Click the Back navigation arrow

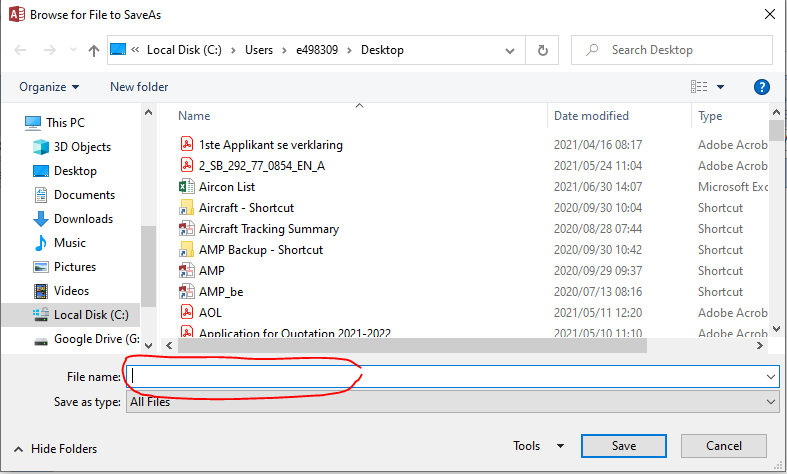[20, 50]
